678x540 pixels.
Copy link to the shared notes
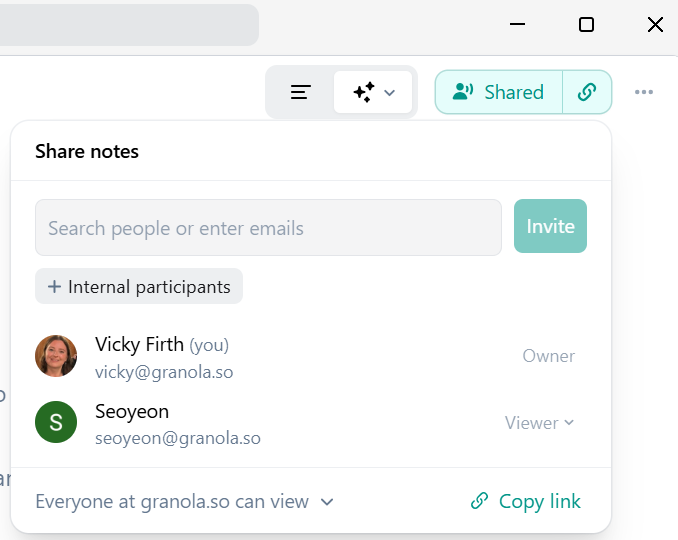pyautogui.click(x=526, y=502)
